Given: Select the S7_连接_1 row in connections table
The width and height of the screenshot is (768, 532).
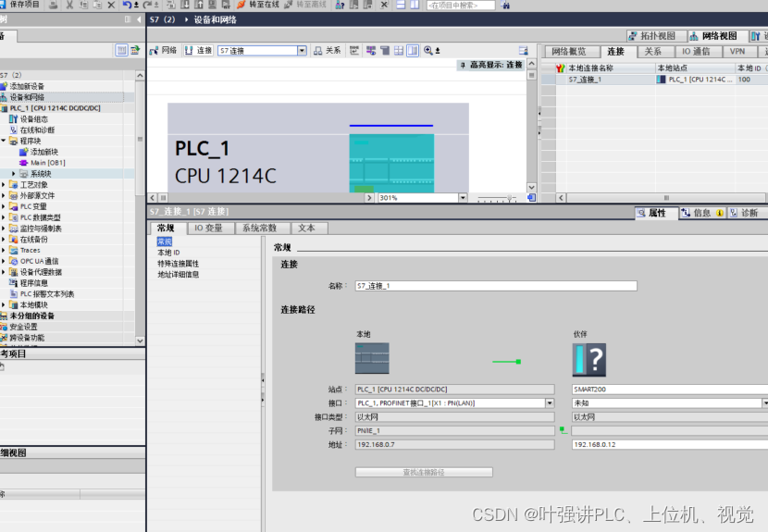Looking at the screenshot, I should point(654,80).
